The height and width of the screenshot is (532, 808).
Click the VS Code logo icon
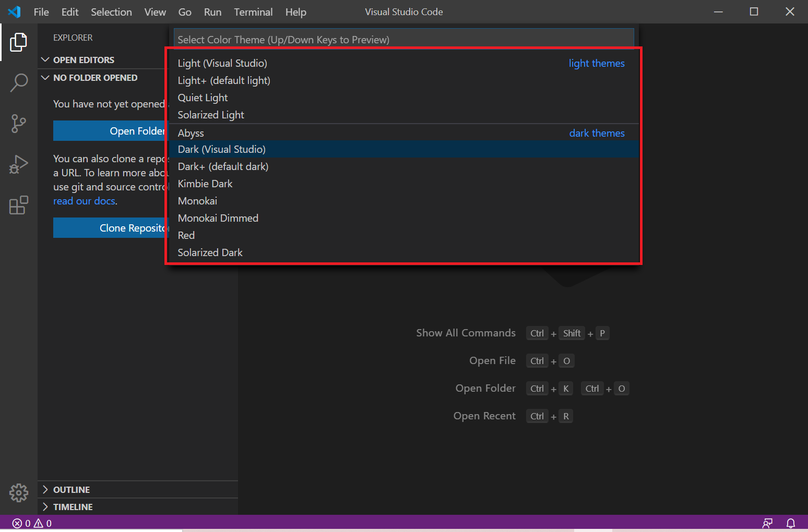click(x=15, y=11)
